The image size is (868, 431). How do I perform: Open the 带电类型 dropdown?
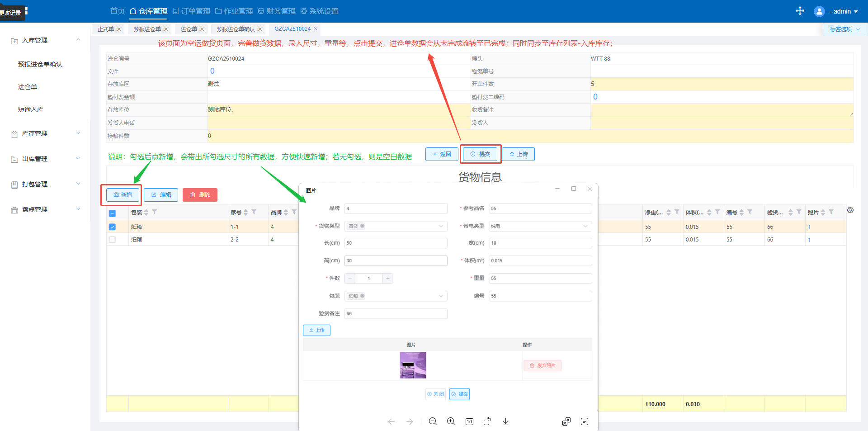(x=540, y=226)
